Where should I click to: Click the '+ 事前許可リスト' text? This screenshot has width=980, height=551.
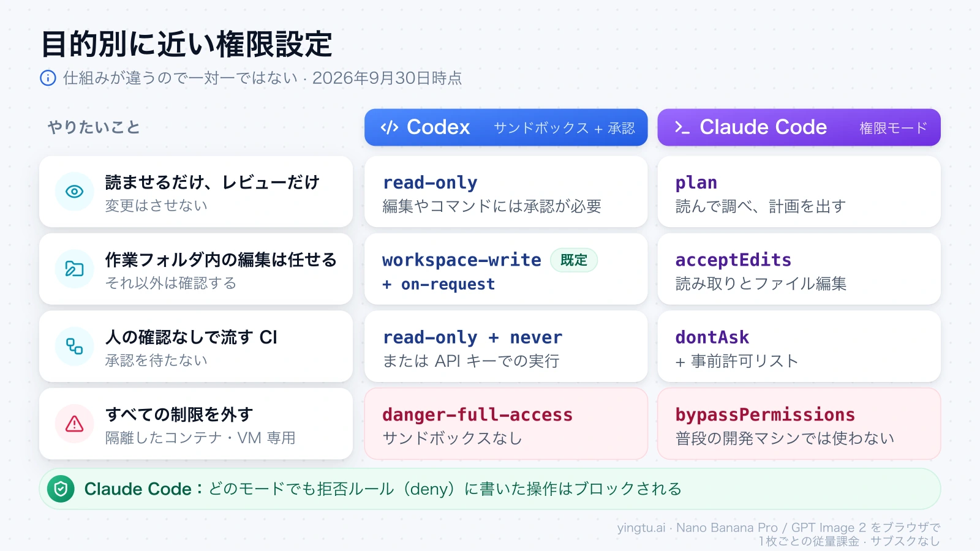[737, 361]
